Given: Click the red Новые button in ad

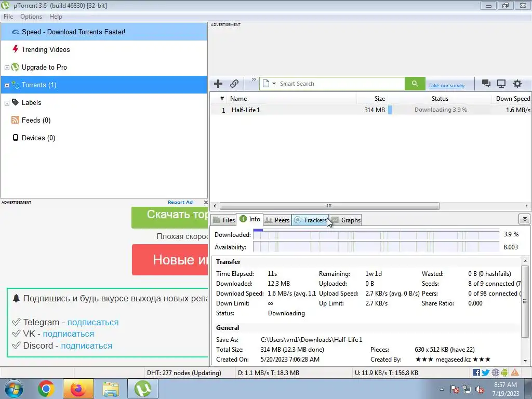Looking at the screenshot, I should pyautogui.click(x=170, y=260).
